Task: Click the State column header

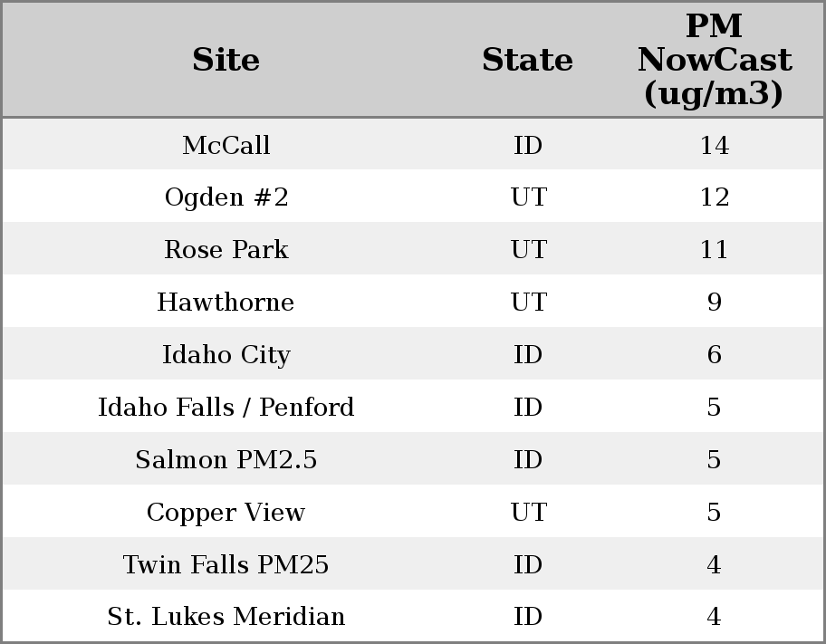Action: [527, 60]
